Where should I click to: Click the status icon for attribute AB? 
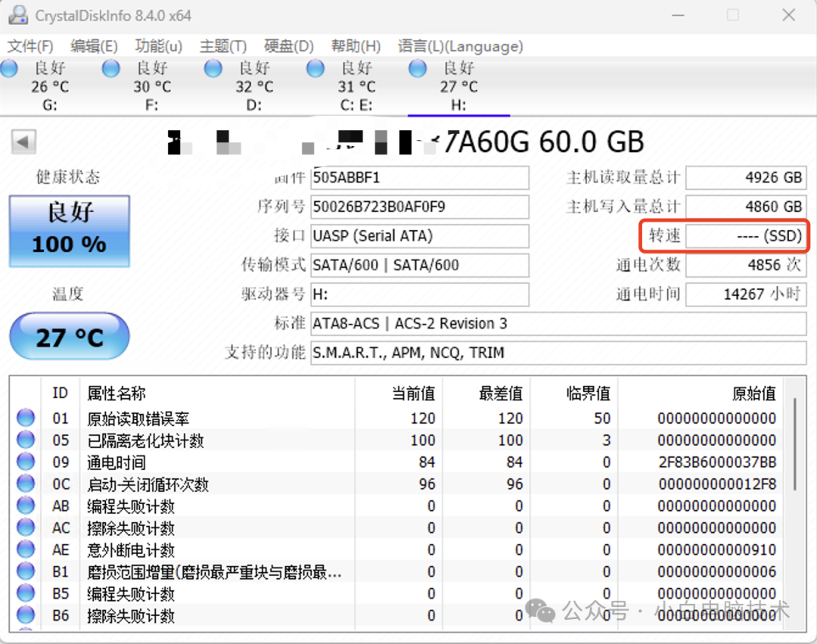click(x=26, y=505)
